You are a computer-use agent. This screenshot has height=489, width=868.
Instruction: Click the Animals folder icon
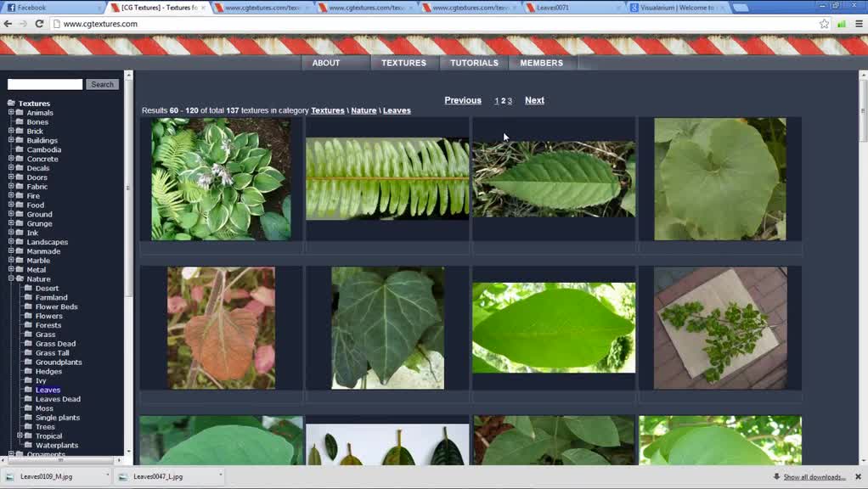[20, 112]
